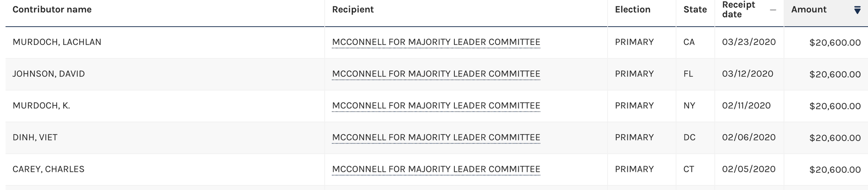The height and width of the screenshot is (190, 868).
Task: Click the Receipt date sort dash icon
Action: point(773,10)
